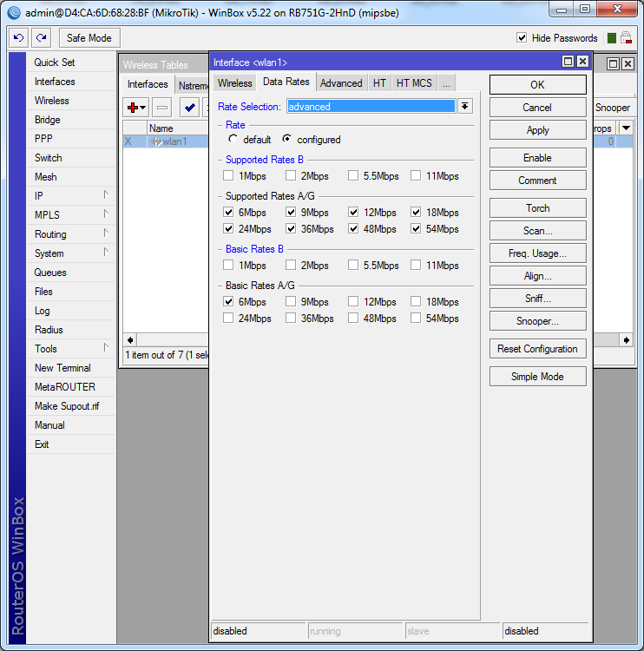The width and height of the screenshot is (644, 651).
Task: Uncheck 36Mbps in Supported Rates A/G
Action: tap(291, 228)
